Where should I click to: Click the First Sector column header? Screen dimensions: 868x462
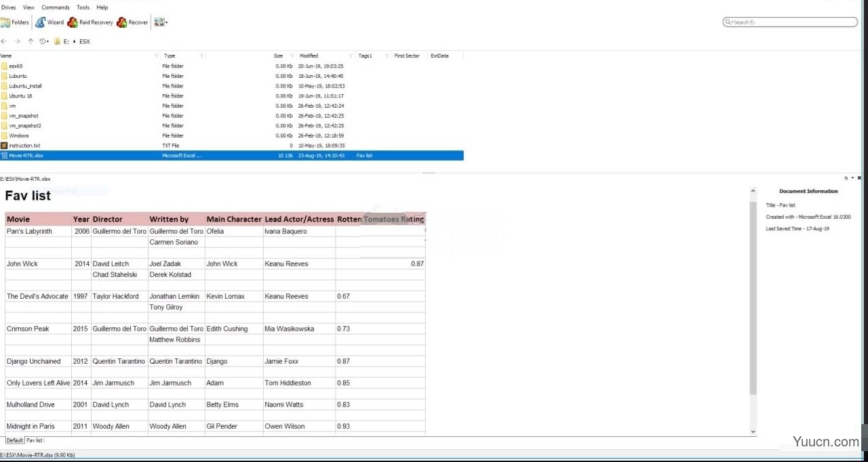tap(407, 56)
